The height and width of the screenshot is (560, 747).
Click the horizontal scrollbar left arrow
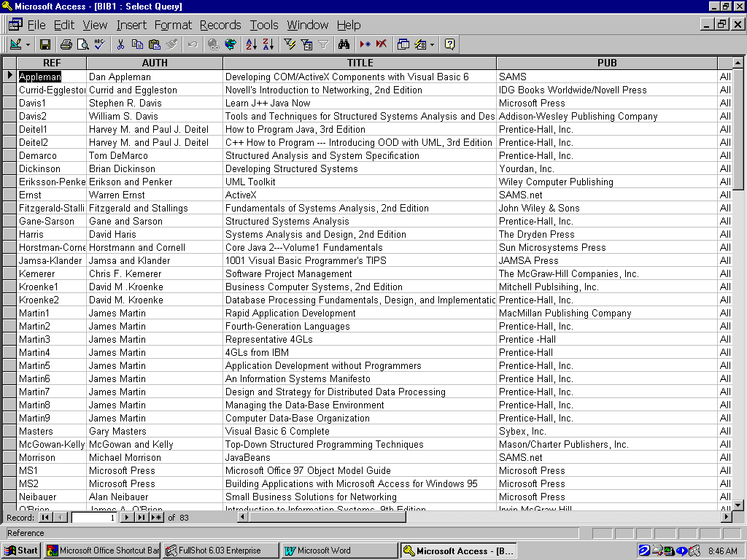[x=242, y=517]
